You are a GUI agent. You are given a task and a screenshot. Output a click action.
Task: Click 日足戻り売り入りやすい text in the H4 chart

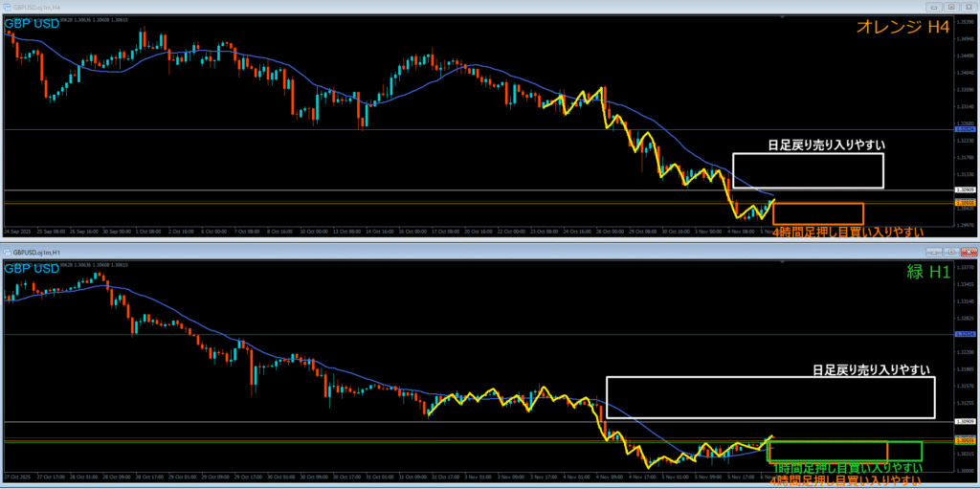click(827, 145)
